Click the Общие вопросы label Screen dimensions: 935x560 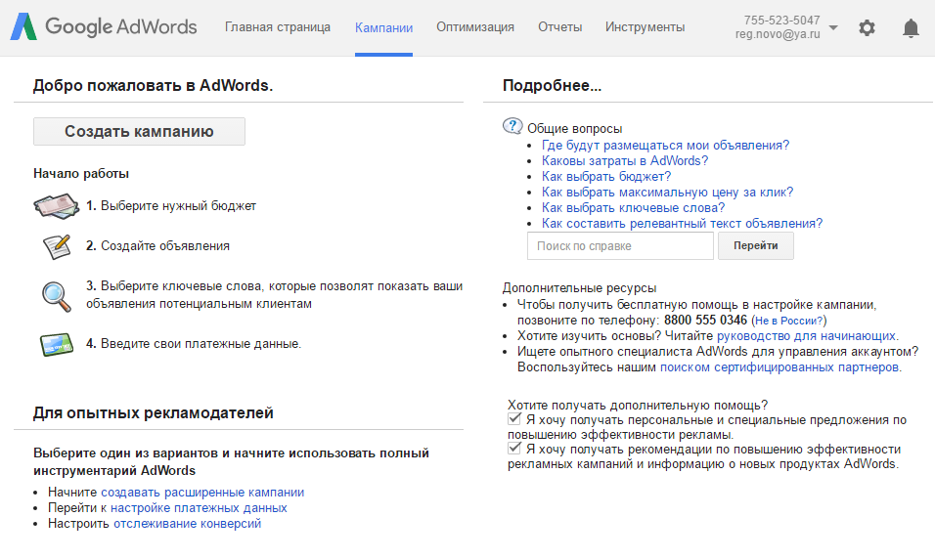click(574, 129)
